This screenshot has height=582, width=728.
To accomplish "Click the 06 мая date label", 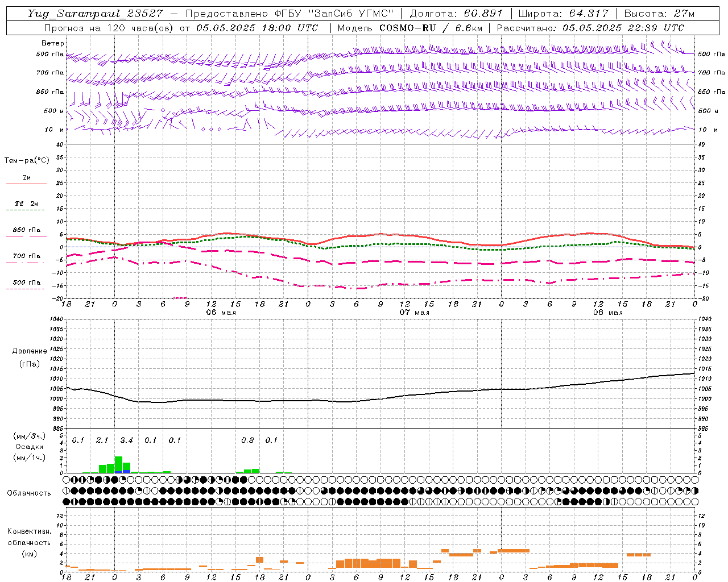I will 221,313.
